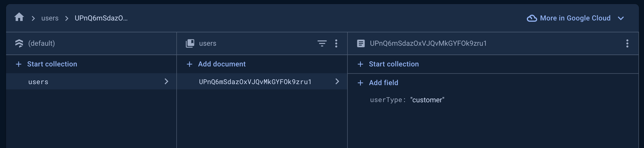Click the users collection stack icon

190,43
